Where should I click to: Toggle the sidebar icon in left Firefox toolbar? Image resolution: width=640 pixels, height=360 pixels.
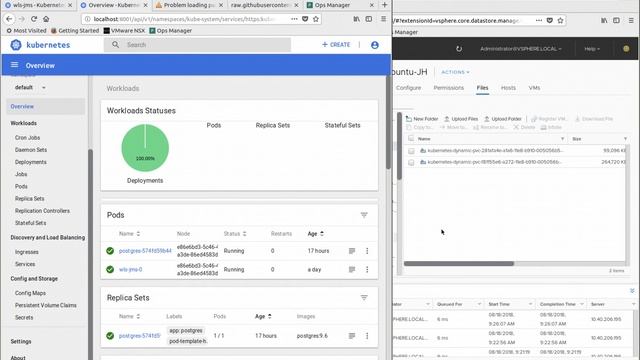pyautogui.click(x=369, y=19)
